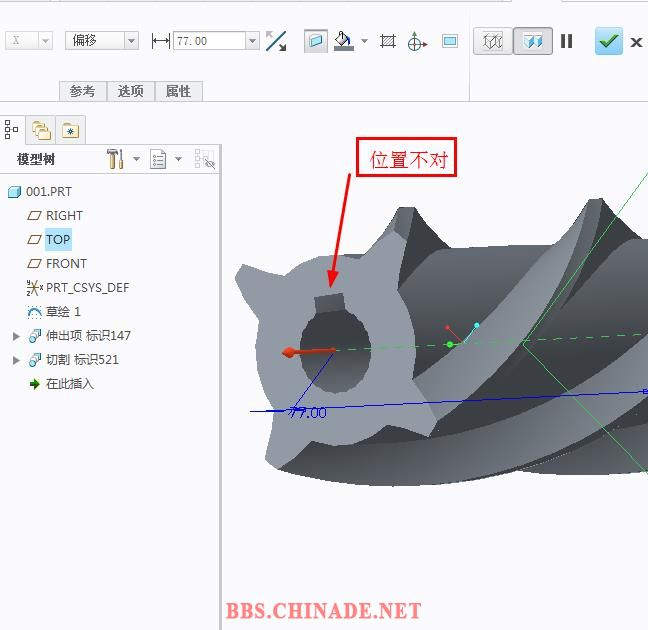Screen dimensions: 648x630
Task: Open the fill color dropdown arrow
Action: click(x=364, y=41)
